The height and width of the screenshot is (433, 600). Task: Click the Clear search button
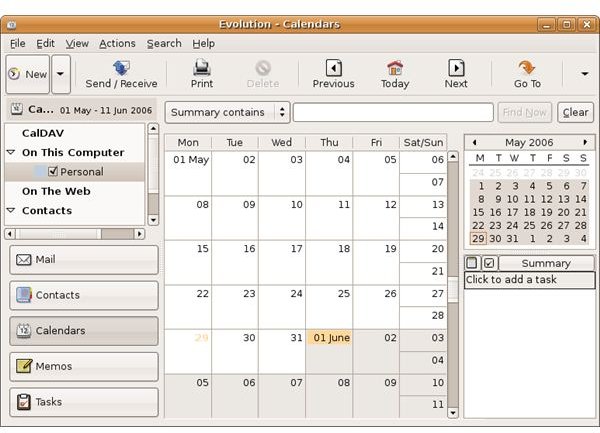pos(575,112)
